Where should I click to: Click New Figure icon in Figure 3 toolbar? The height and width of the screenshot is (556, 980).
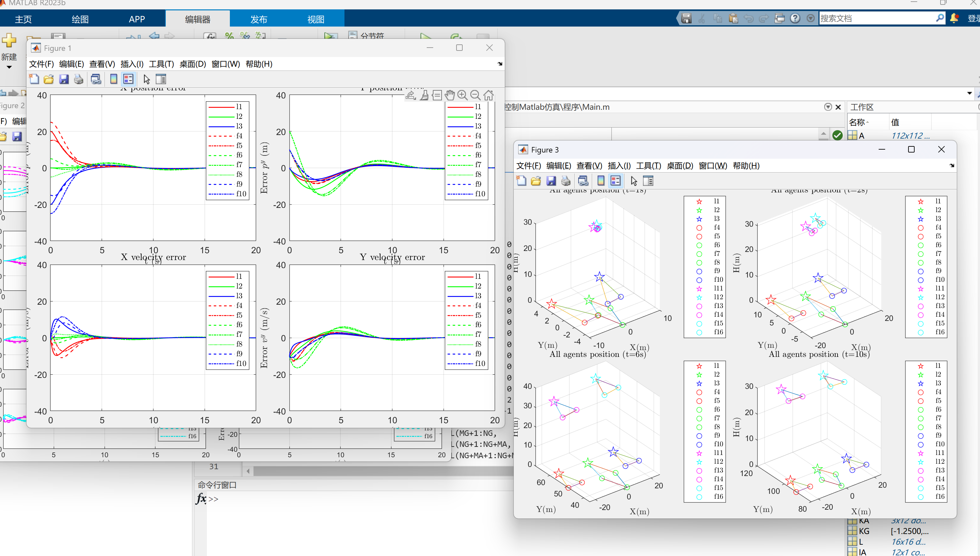point(521,181)
